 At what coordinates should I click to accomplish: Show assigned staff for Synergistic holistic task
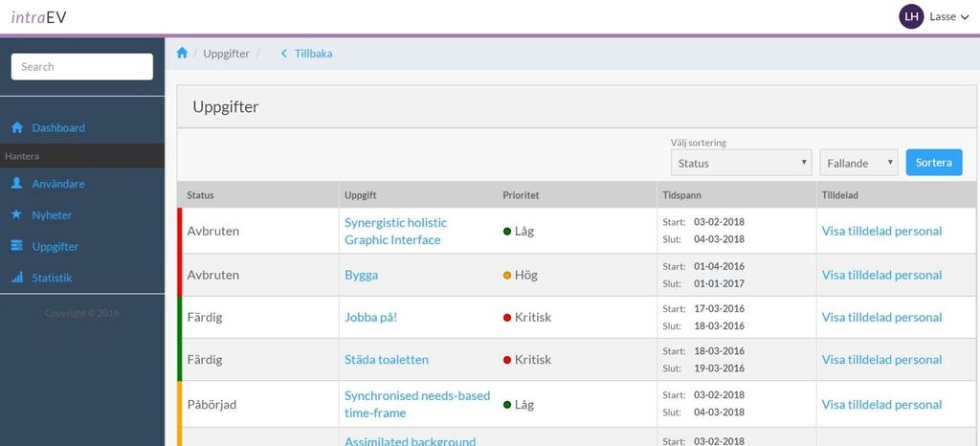(881, 231)
